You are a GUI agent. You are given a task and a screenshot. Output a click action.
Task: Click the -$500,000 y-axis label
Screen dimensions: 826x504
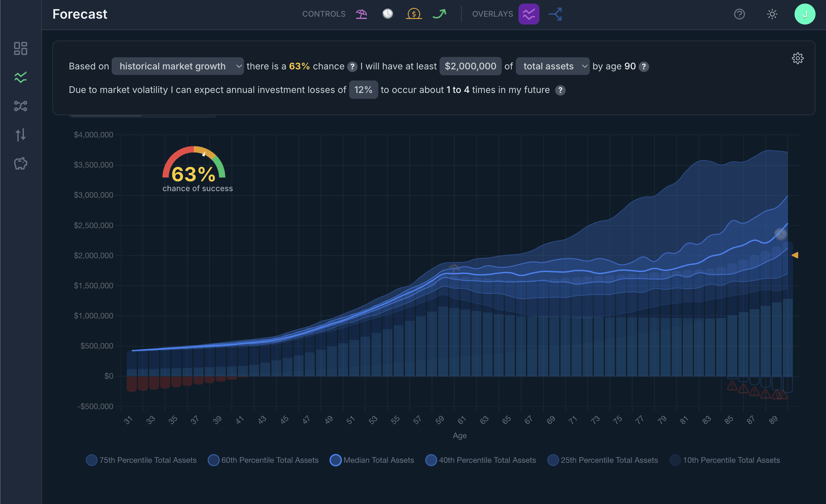(x=95, y=406)
